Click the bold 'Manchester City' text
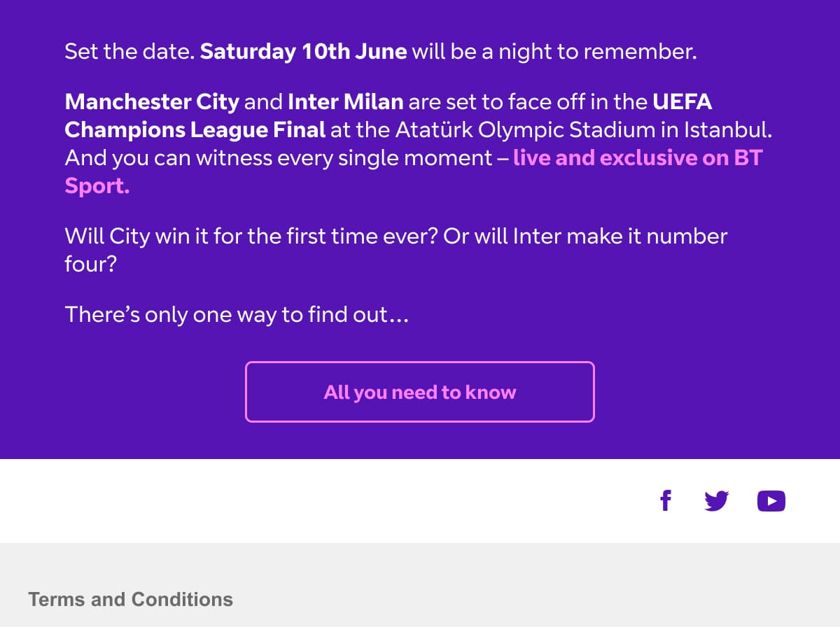Screen dimensions: 840x627 pos(152,102)
